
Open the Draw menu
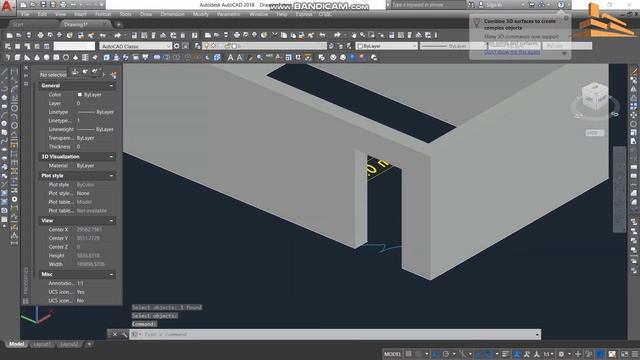[146, 14]
